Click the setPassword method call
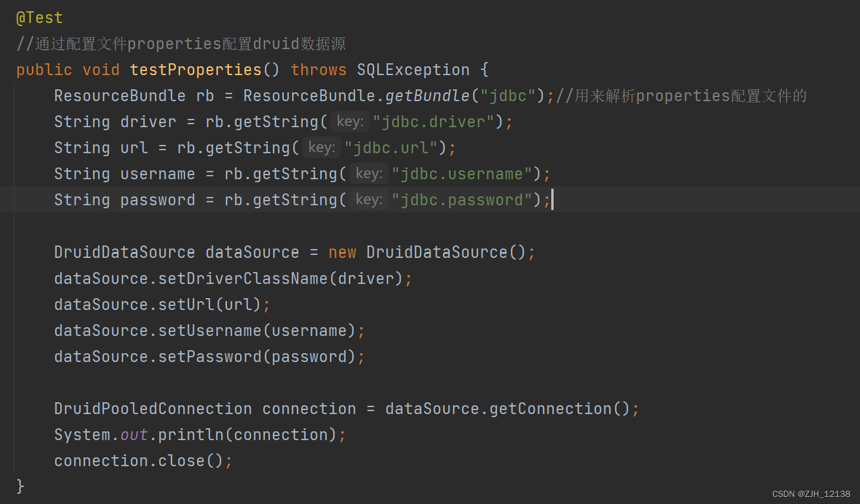 (x=209, y=357)
